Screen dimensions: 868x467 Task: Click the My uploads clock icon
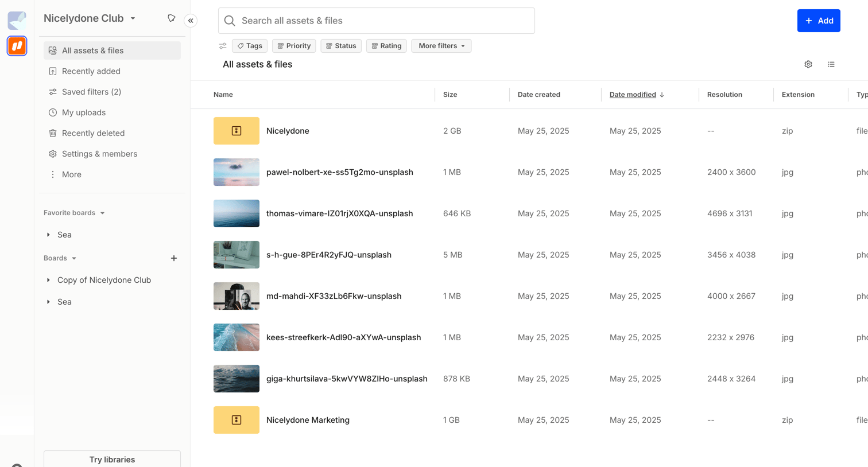(53, 112)
